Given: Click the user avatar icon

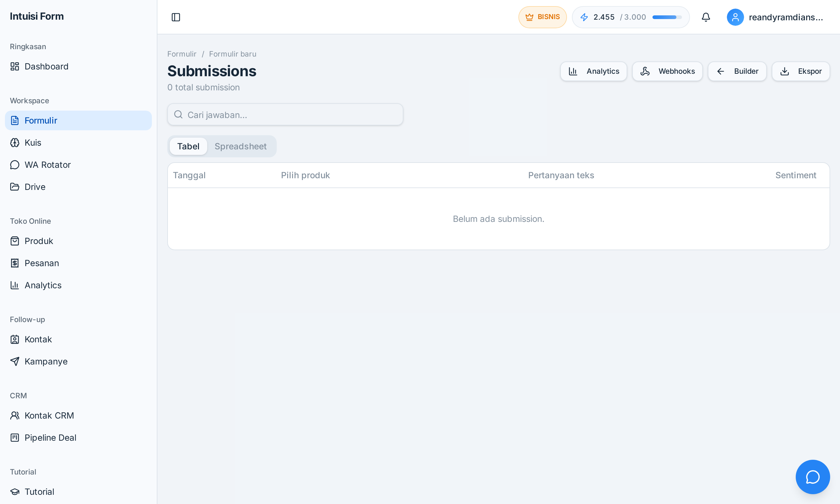Looking at the screenshot, I should click(735, 17).
